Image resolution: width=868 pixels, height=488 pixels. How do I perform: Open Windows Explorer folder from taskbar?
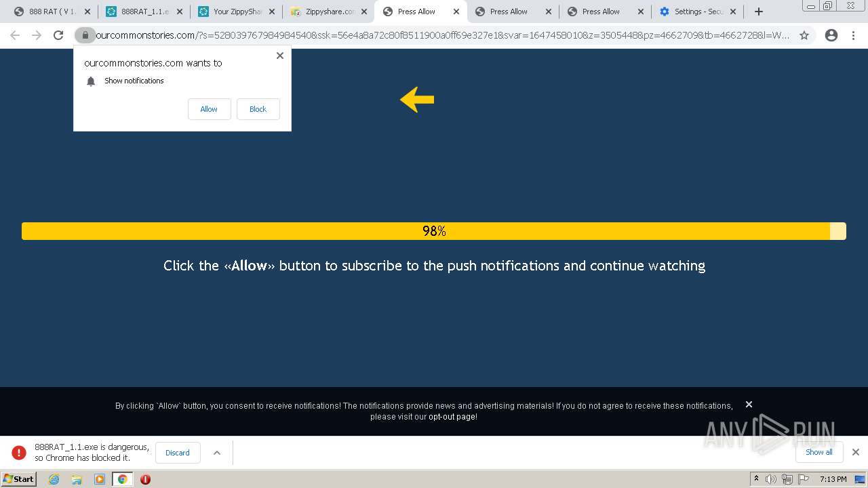click(77, 479)
